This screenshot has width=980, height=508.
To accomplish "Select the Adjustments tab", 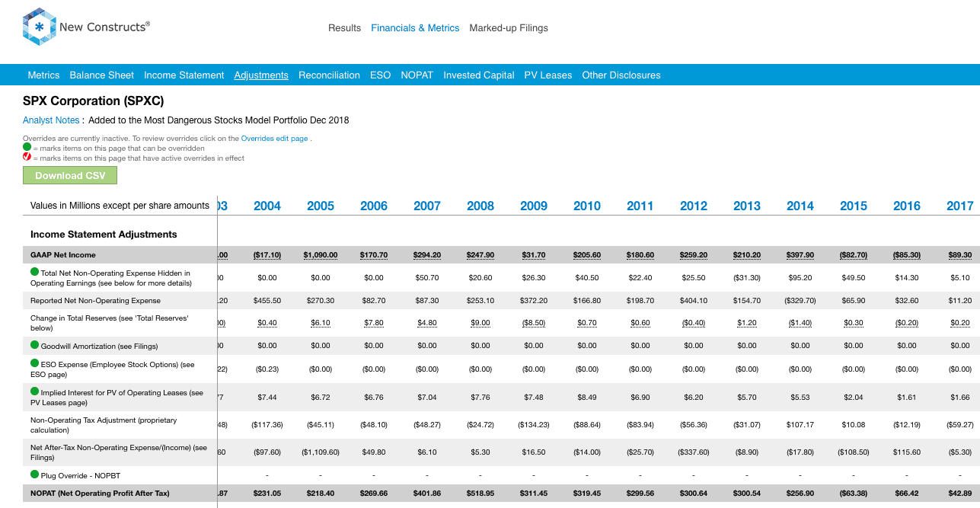I will click(261, 75).
